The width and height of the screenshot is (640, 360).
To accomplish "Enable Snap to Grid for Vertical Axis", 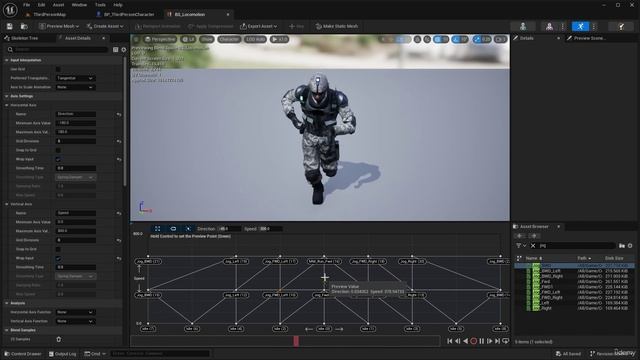I will coord(58,249).
